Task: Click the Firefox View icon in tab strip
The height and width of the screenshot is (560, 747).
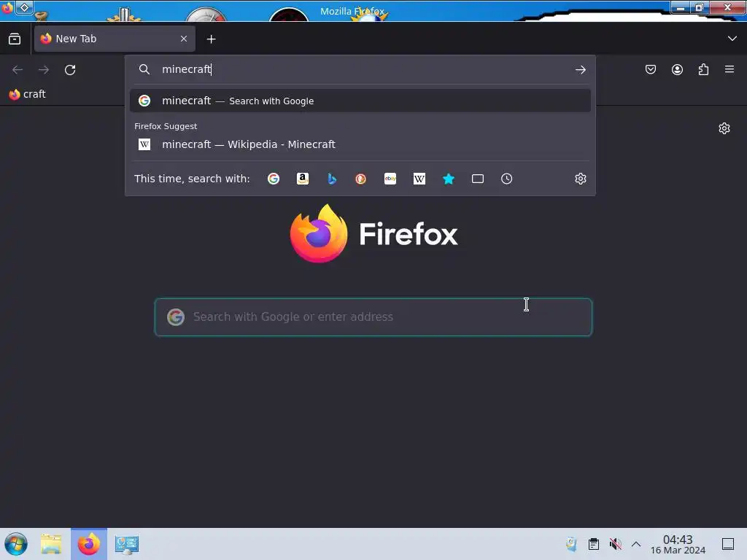Action: [x=15, y=39]
